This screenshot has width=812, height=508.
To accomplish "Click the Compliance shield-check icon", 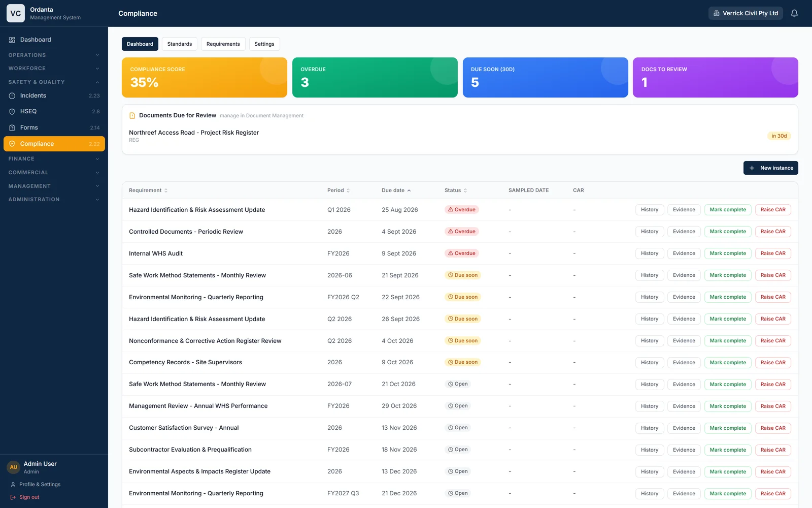I will click(12, 144).
